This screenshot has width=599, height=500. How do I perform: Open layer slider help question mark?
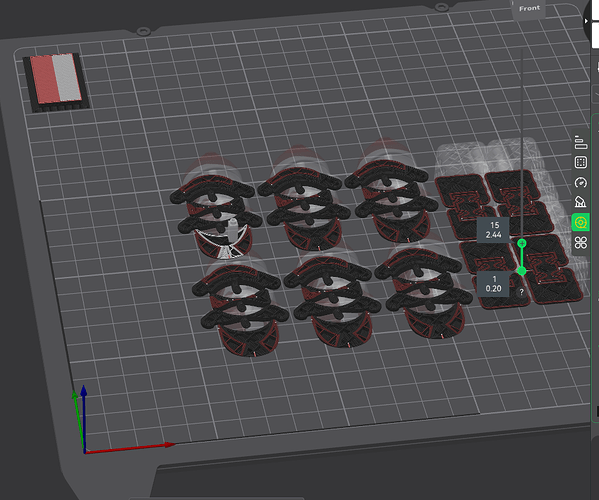(521, 292)
